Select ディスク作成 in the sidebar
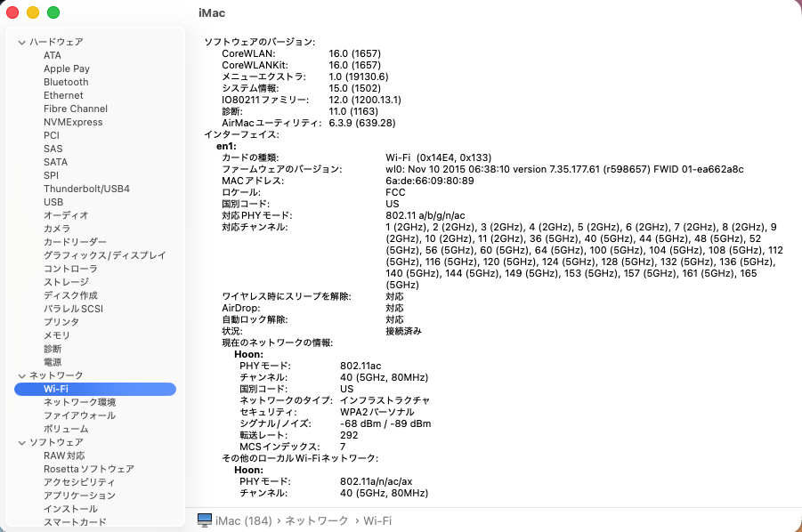 [70, 294]
